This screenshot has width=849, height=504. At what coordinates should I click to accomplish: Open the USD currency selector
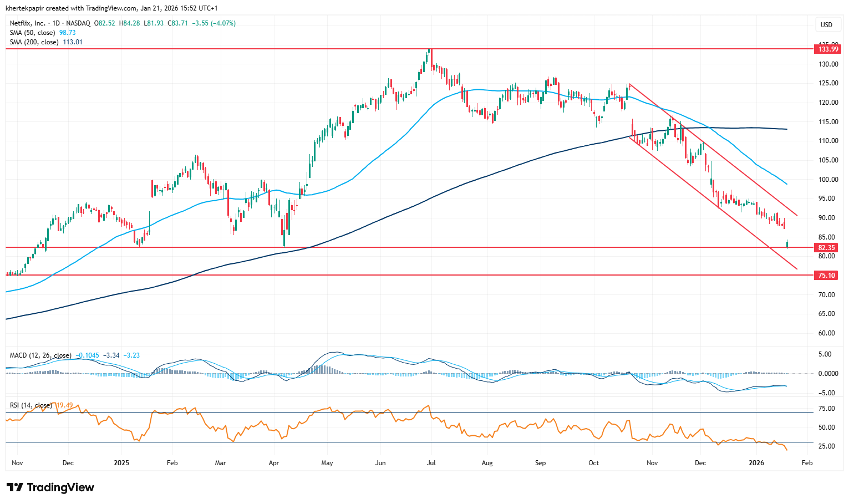coord(826,25)
